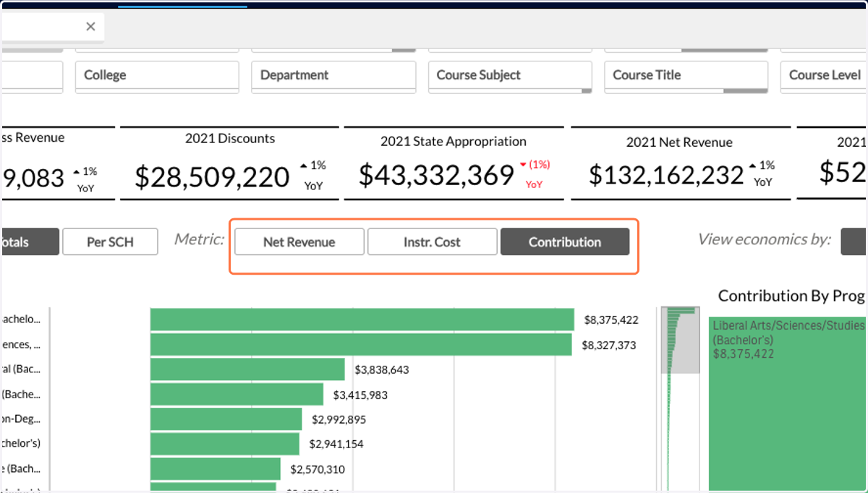Viewport: 868px width, 493px height.
Task: Select the $3,415,983 bar
Action: click(237, 394)
